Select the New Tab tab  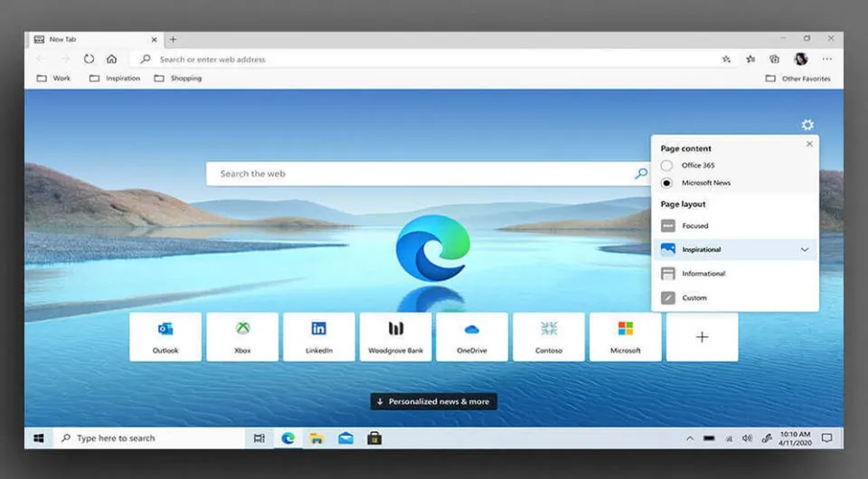click(95, 39)
